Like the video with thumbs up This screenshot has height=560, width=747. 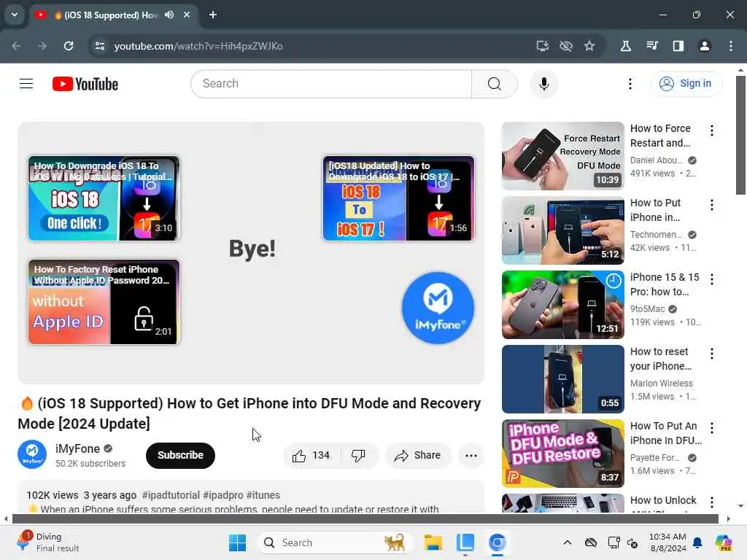312,455
